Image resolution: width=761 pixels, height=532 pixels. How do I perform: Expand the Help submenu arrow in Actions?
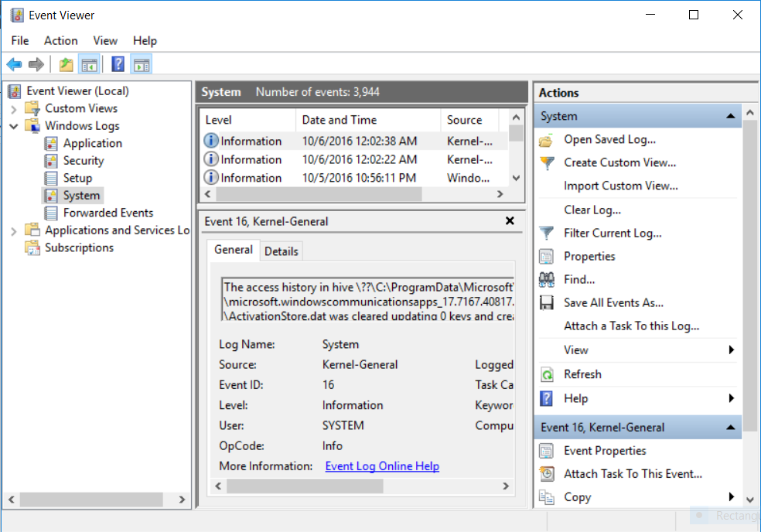(x=732, y=398)
